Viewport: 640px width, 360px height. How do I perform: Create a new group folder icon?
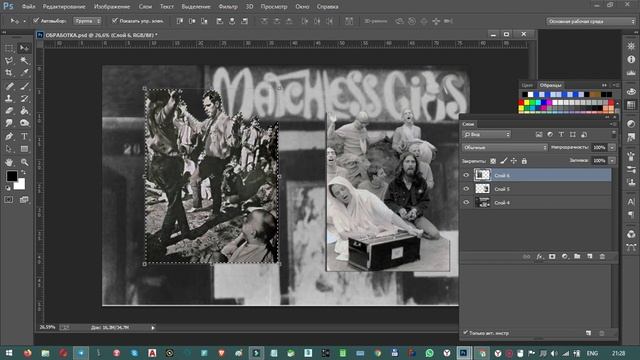(577, 256)
